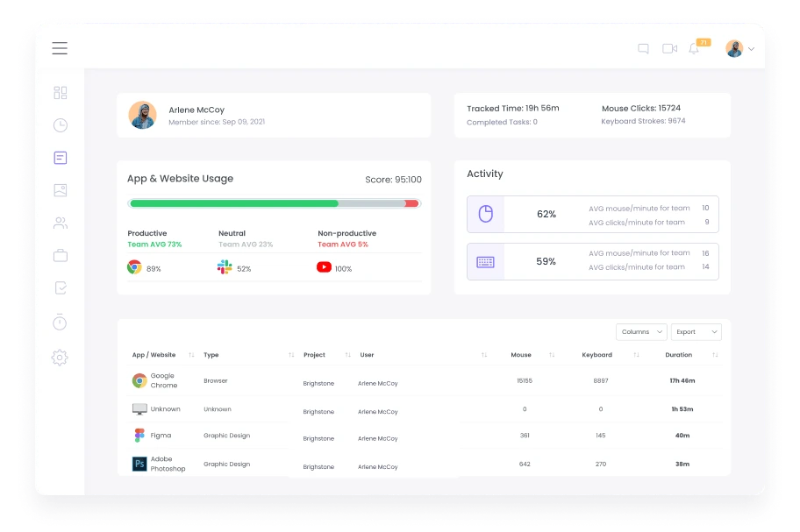
Task: Click keyboard count 8897
Action: (601, 380)
